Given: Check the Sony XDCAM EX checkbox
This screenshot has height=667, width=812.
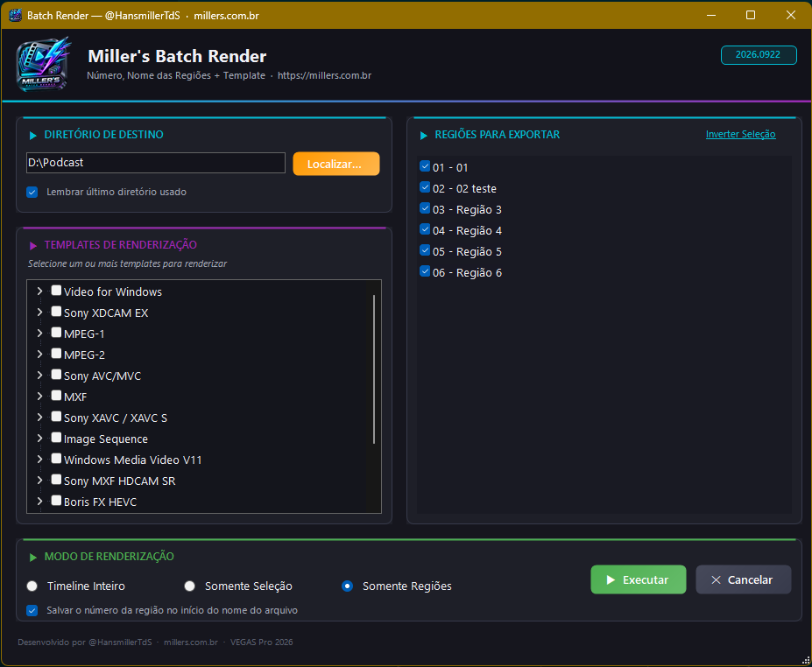Looking at the screenshot, I should pyautogui.click(x=56, y=312).
